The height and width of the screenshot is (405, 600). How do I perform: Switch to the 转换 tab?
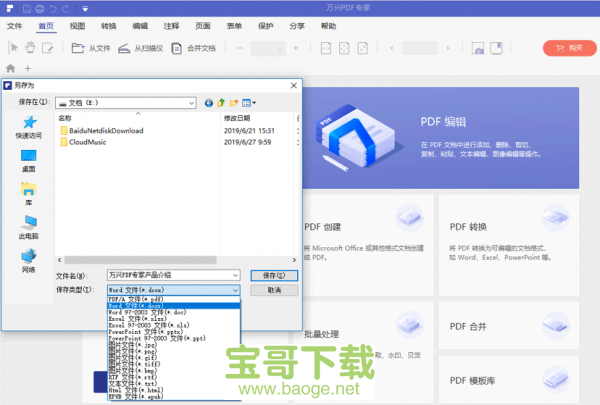[109, 26]
